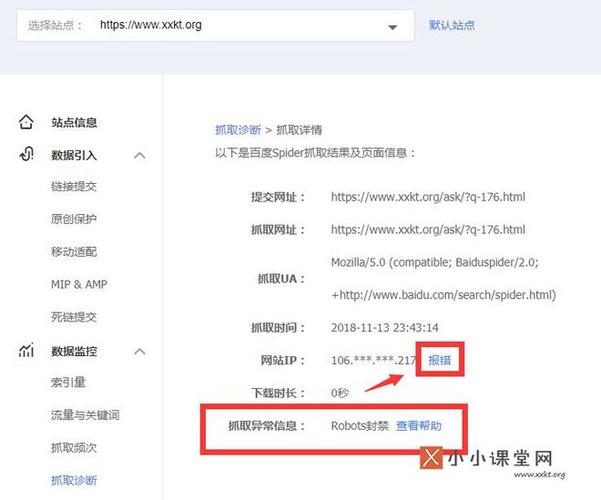Collapse the 数据监控 section chevron
601x500 pixels.
click(x=140, y=351)
